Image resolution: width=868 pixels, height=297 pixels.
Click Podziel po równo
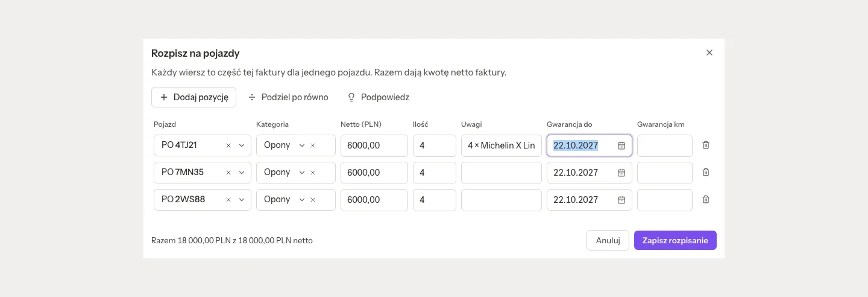point(288,97)
